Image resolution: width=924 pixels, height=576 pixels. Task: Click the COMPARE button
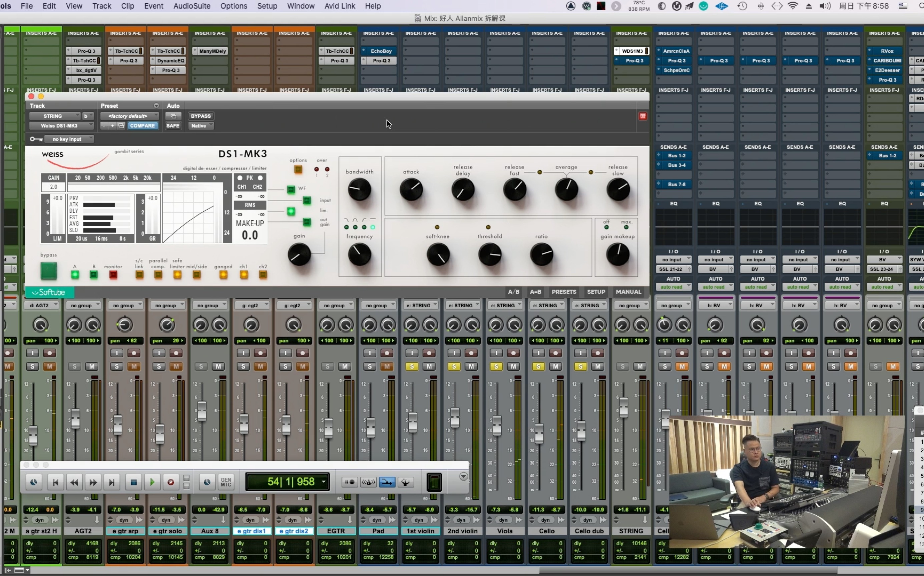(142, 126)
